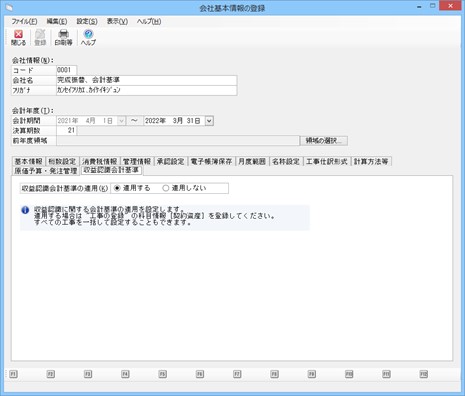Click the F1 function key button

coord(13,374)
